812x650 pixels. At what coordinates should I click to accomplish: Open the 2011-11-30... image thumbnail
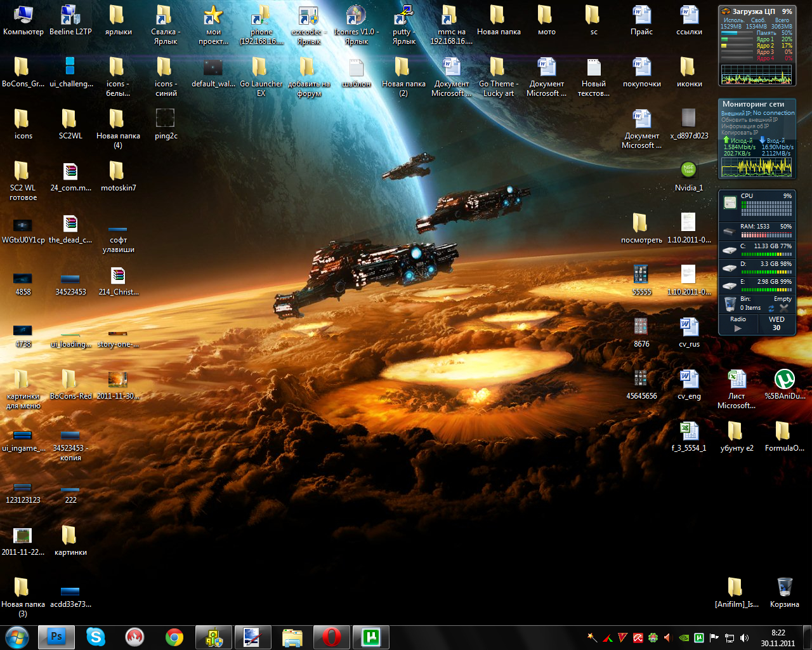(x=118, y=385)
